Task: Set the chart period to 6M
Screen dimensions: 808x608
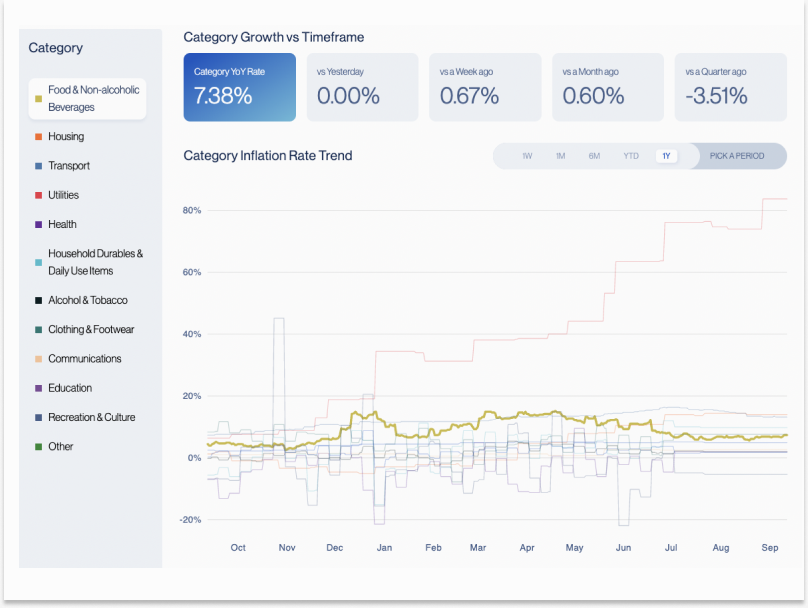Action: point(594,156)
